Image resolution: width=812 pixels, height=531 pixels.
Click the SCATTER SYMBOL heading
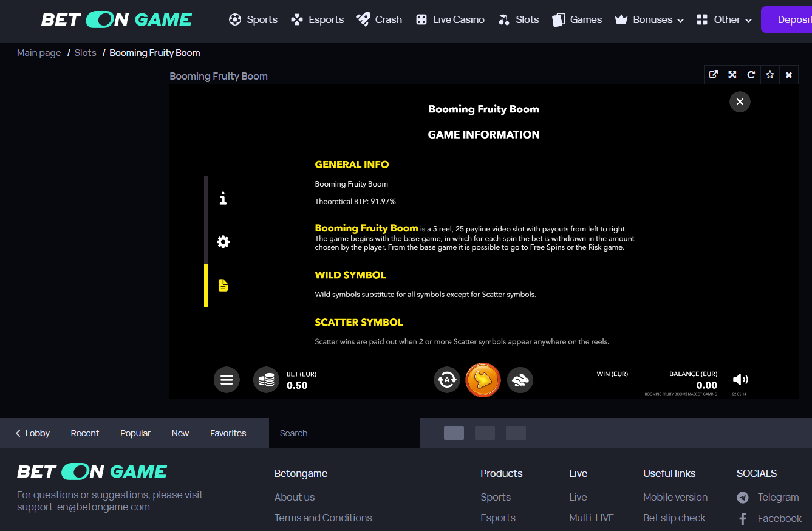(359, 323)
